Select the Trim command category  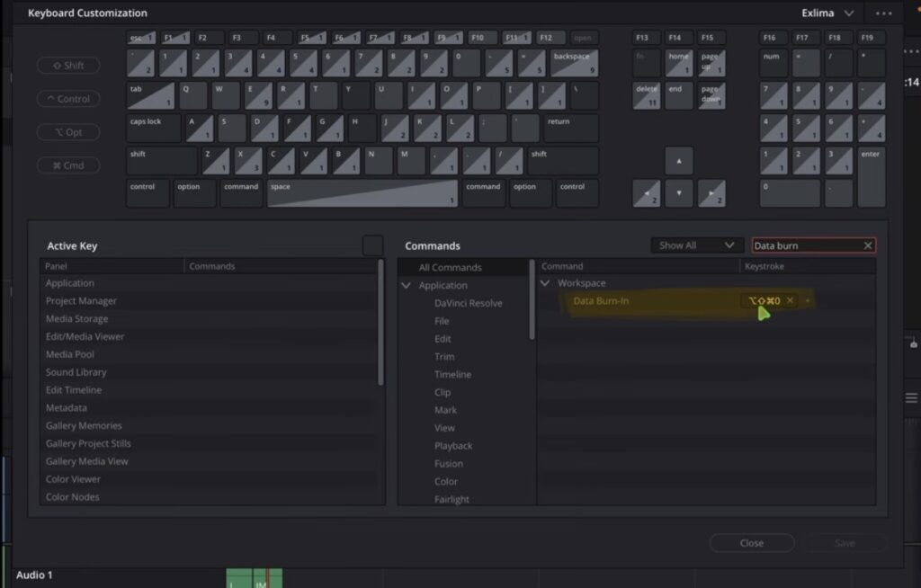pyautogui.click(x=444, y=357)
